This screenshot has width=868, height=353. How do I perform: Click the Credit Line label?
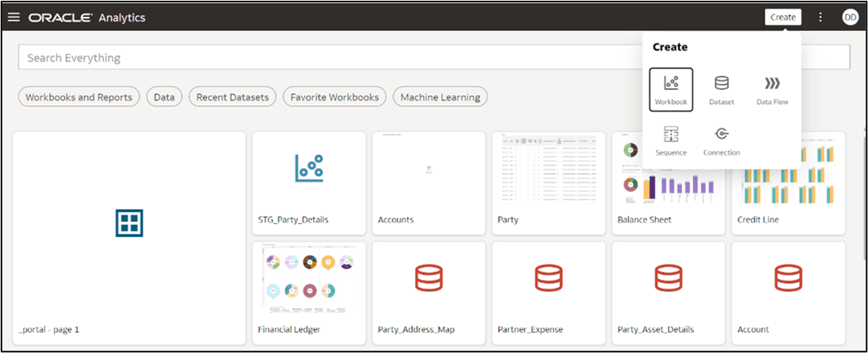[x=758, y=220]
